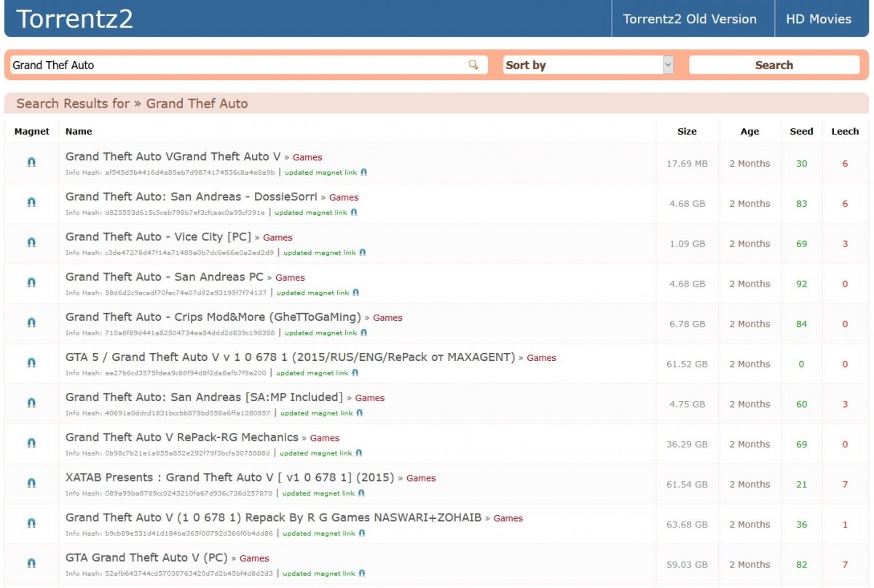Click small magnet beside updated link for hash 58d6d2c9

(x=355, y=293)
